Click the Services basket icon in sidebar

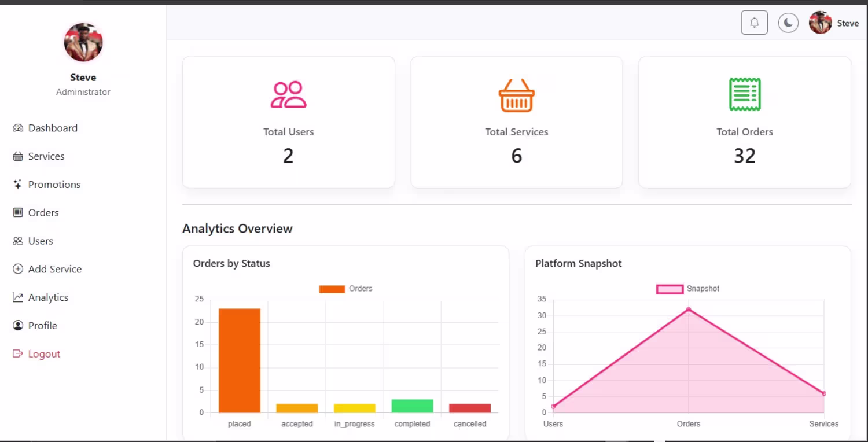tap(18, 156)
